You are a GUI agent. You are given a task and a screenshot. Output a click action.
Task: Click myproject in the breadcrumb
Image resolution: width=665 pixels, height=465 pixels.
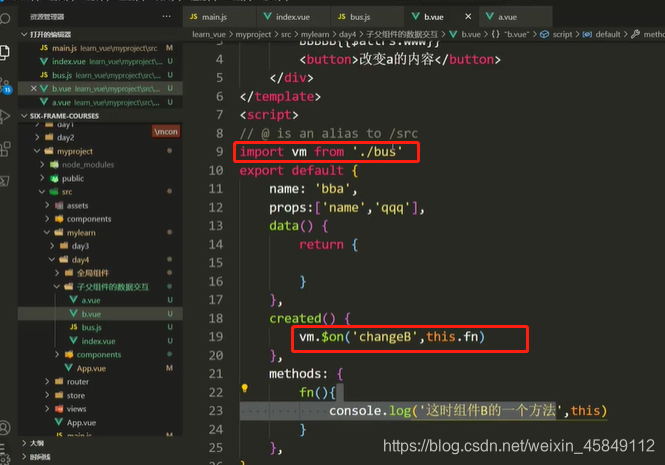coord(253,34)
